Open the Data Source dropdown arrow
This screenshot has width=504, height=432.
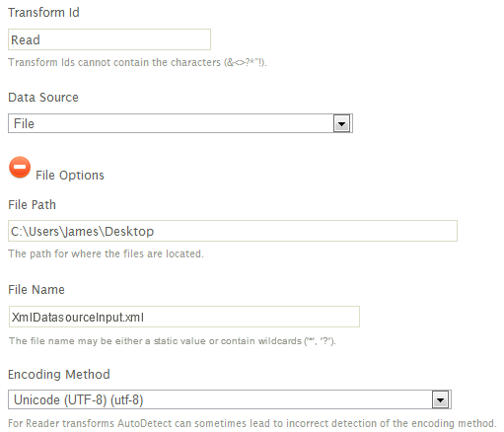point(341,123)
